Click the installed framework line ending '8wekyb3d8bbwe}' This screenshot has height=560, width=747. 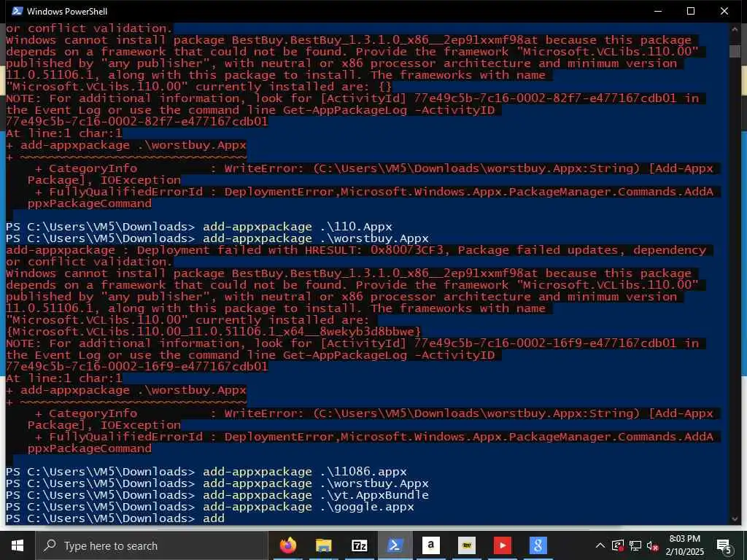(214, 332)
